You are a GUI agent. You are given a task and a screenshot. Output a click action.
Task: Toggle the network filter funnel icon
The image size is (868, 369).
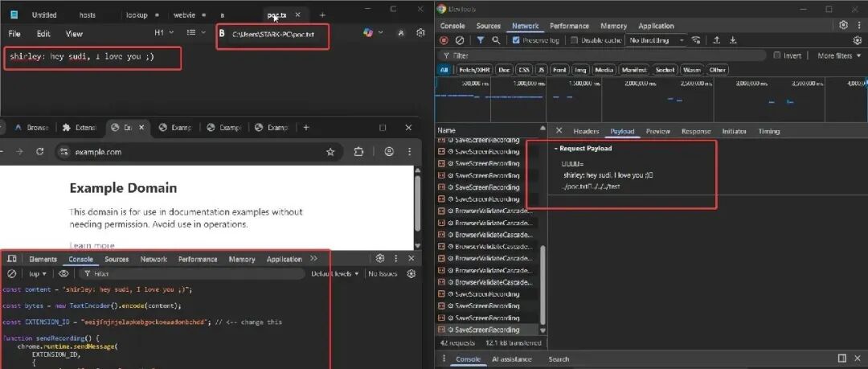tap(481, 40)
